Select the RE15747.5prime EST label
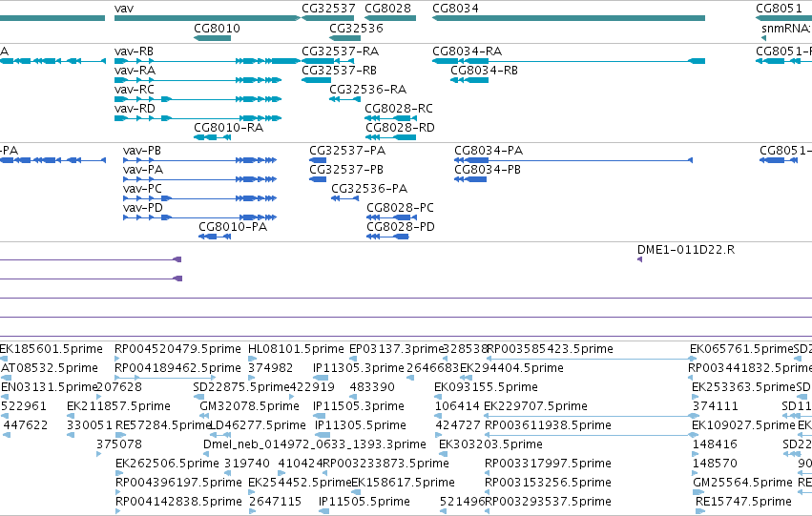812x516 pixels. (743, 503)
